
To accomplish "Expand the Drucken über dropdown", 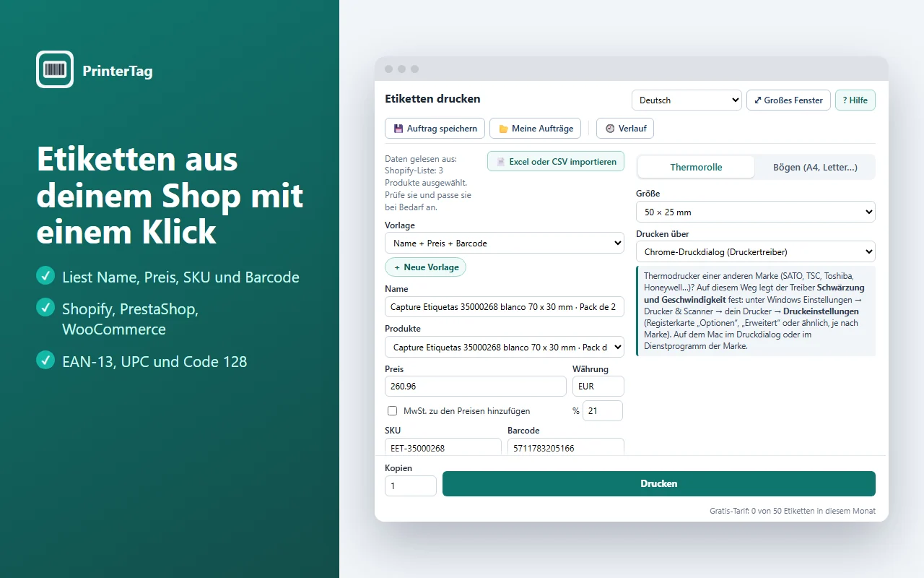I will (x=756, y=252).
